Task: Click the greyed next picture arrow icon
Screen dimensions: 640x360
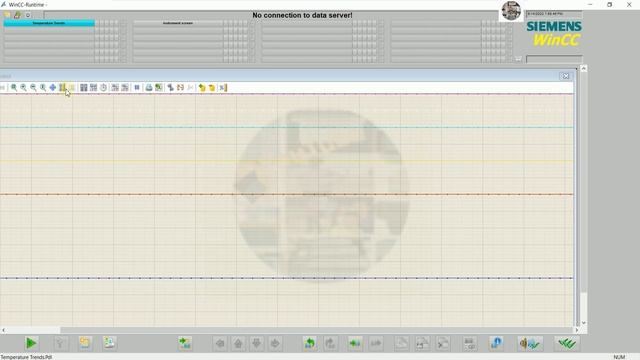Action: (331, 343)
